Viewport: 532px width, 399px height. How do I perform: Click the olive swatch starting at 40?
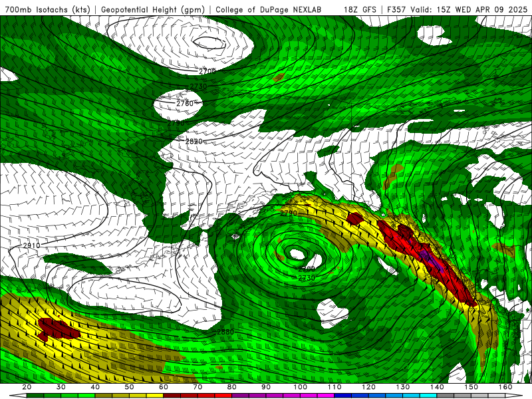tap(104, 396)
